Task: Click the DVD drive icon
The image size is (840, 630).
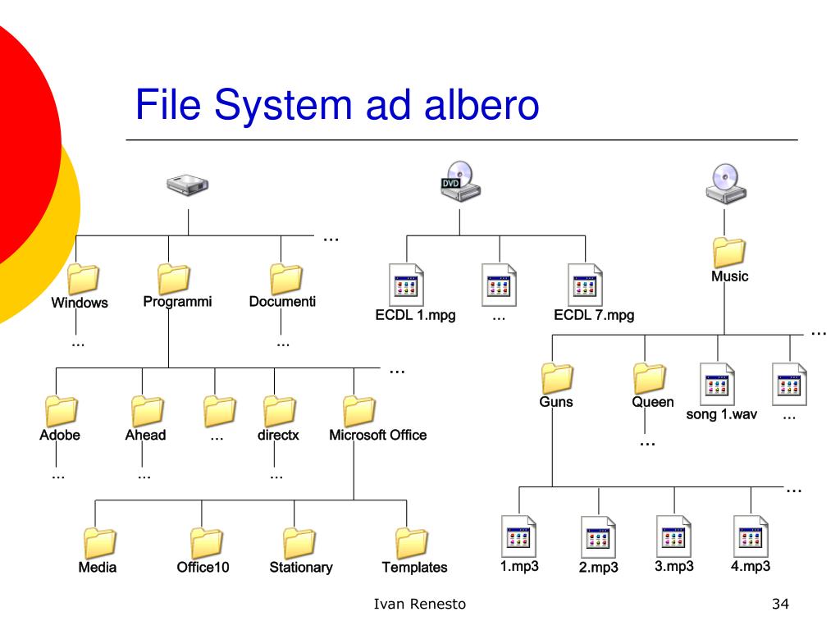Action: [460, 181]
